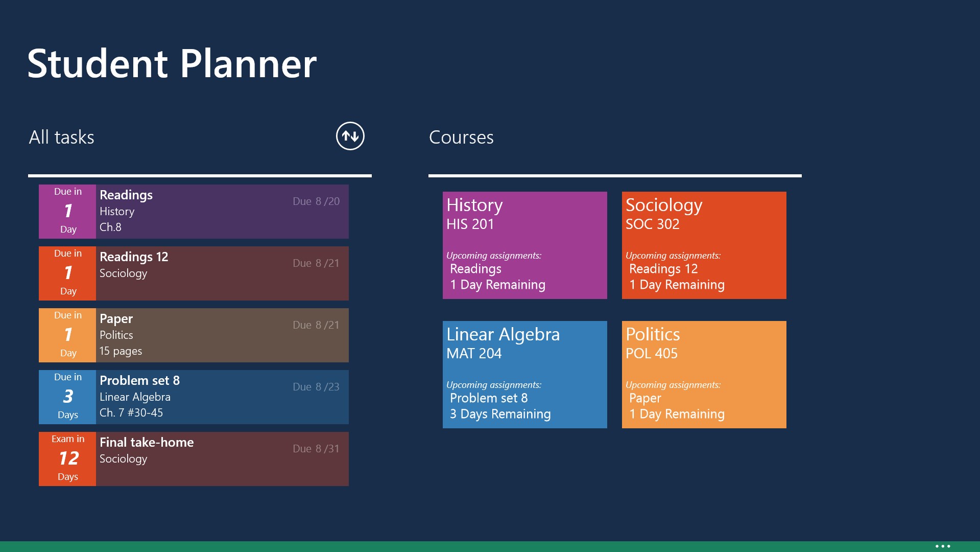Click the blue Due in 3 Days badge
The width and height of the screenshot is (980, 552).
click(x=67, y=397)
